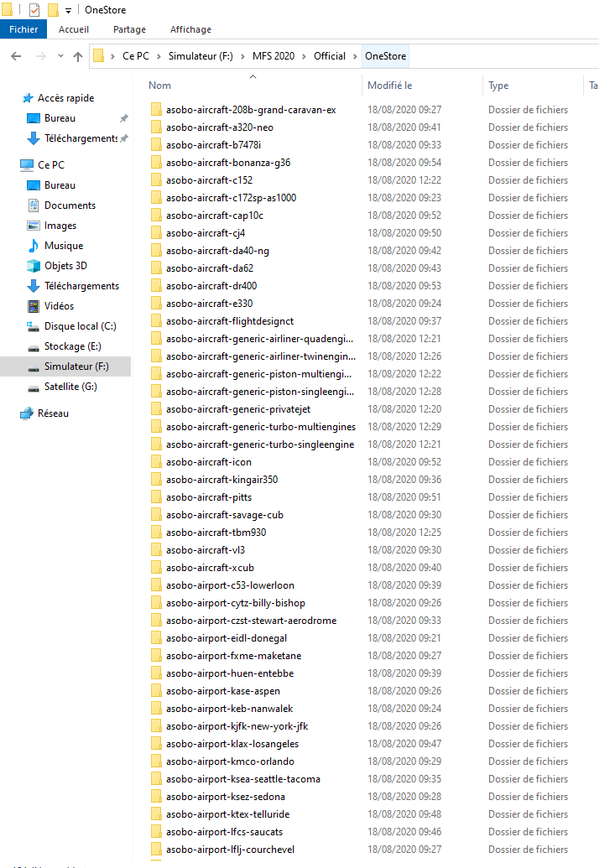Click folder icon of asobo-aircraft-icon
Viewport: 599px width, 868px height.
(x=156, y=462)
